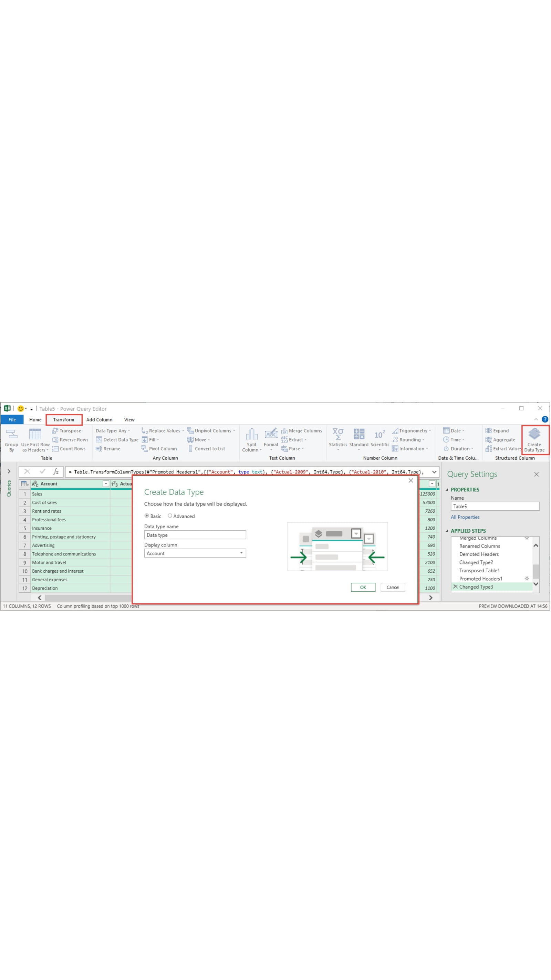This screenshot has height=980, width=551.
Task: Select the Basic radio option
Action: [147, 516]
